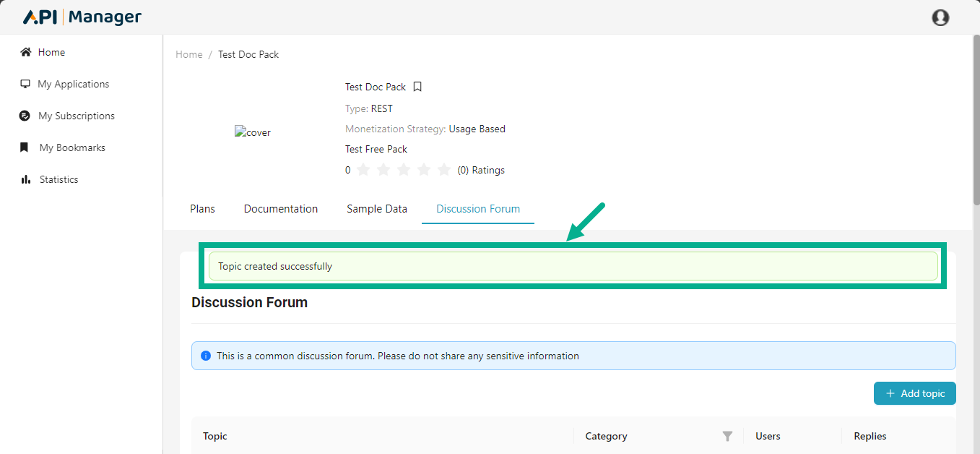The image size is (980, 454).
Task: Bookmark Test Doc Pack via bookmark icon
Action: click(417, 87)
